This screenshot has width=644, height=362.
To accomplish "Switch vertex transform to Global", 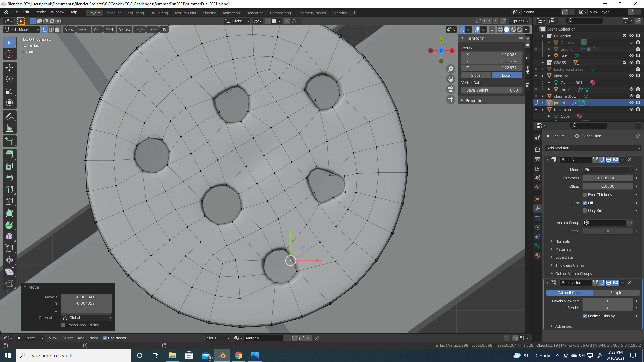I will coord(476,75).
